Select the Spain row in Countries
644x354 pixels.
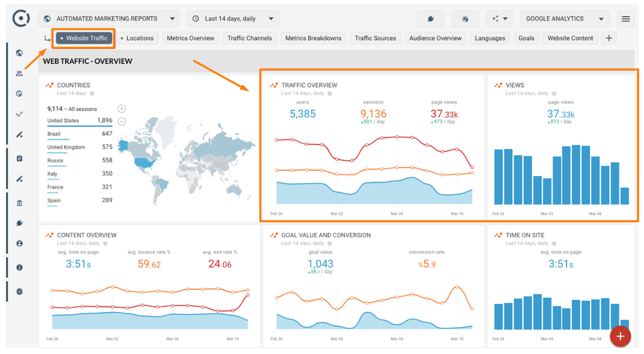click(x=80, y=201)
